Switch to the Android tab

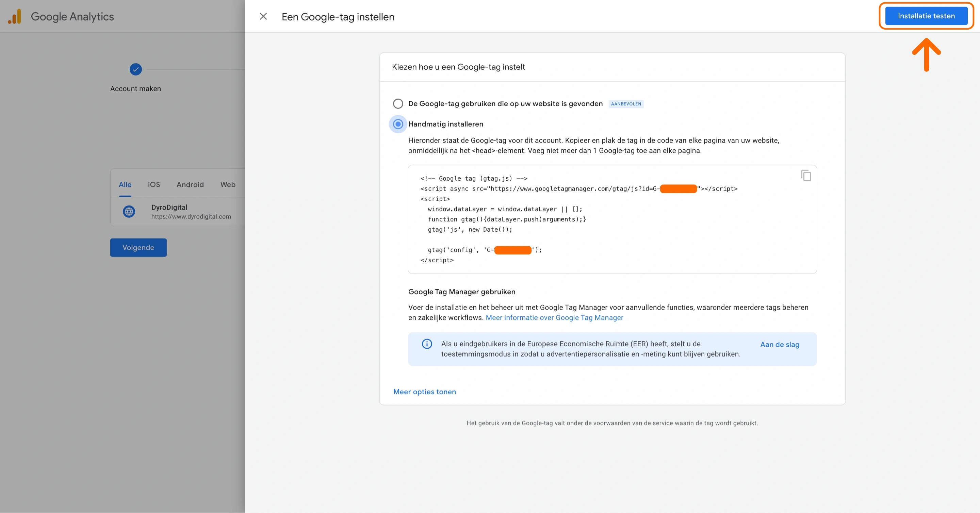point(190,184)
